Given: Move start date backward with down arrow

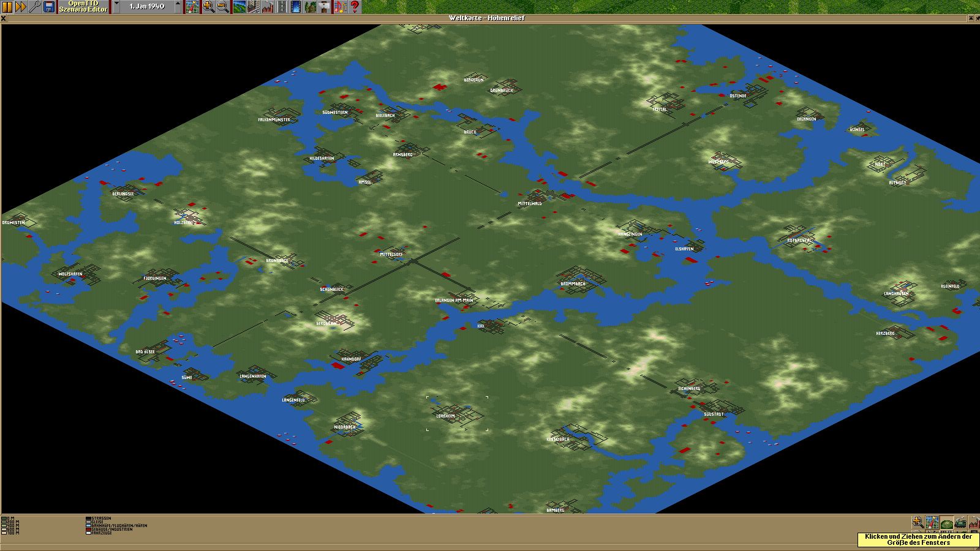Looking at the screenshot, I should [116, 7].
